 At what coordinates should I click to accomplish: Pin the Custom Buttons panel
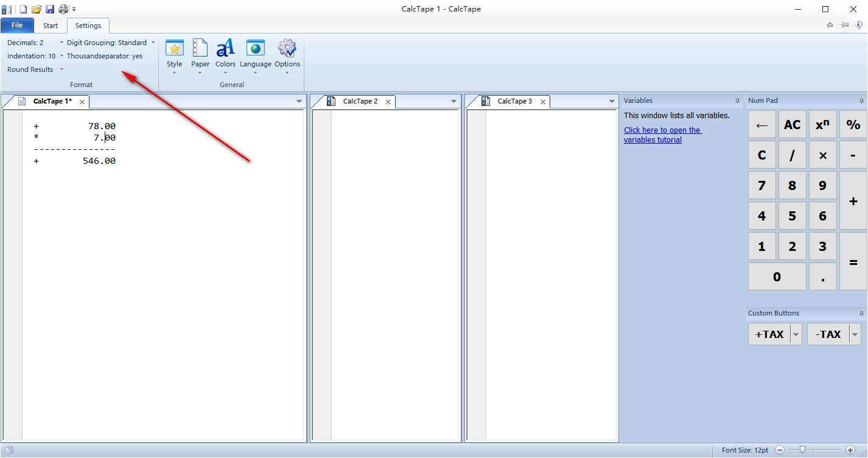(861, 314)
